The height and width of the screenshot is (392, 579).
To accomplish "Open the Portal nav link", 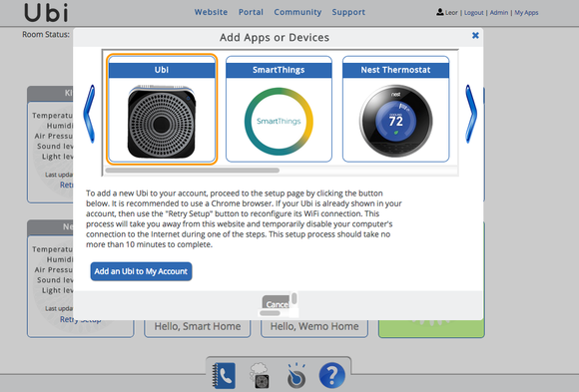I will (x=251, y=12).
